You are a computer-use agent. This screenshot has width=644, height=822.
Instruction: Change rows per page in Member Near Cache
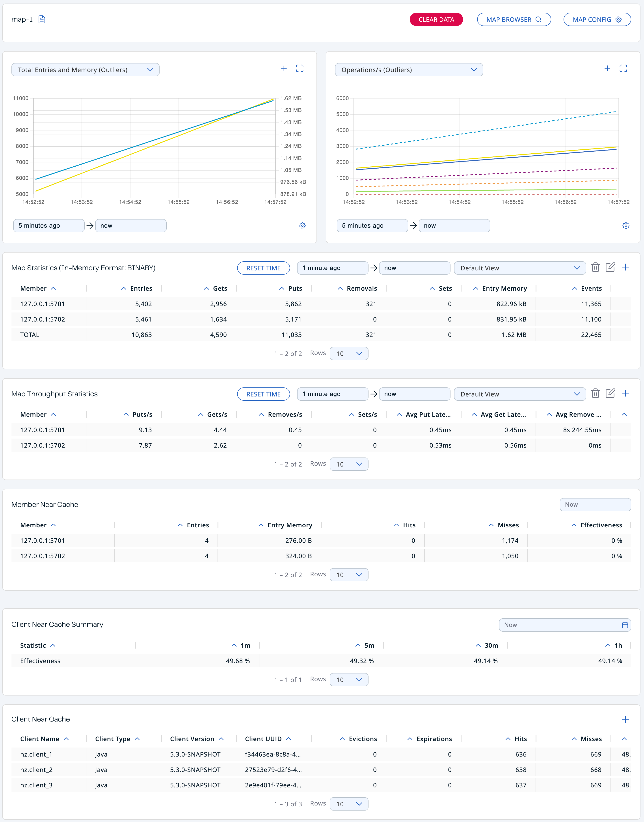tap(349, 575)
